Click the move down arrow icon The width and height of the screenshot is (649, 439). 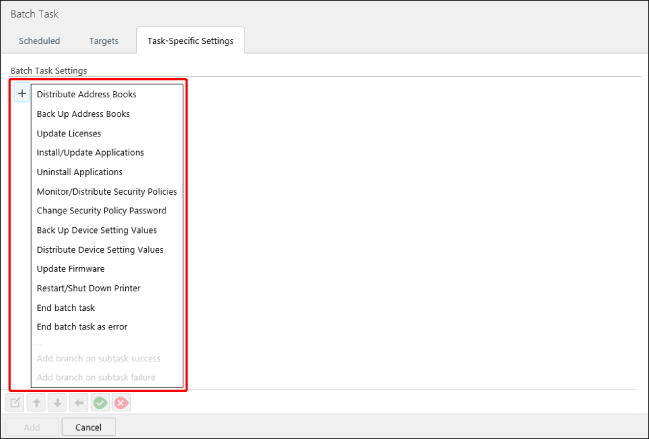[58, 403]
